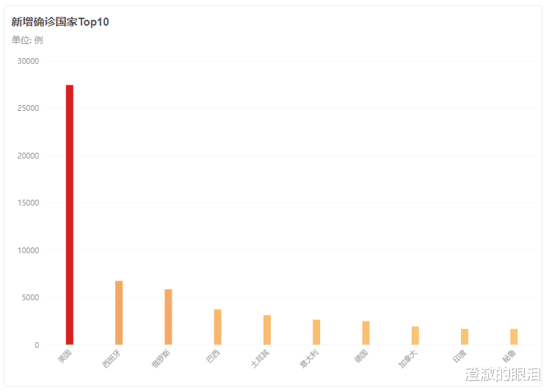Click the red 美国 bar

tap(70, 214)
